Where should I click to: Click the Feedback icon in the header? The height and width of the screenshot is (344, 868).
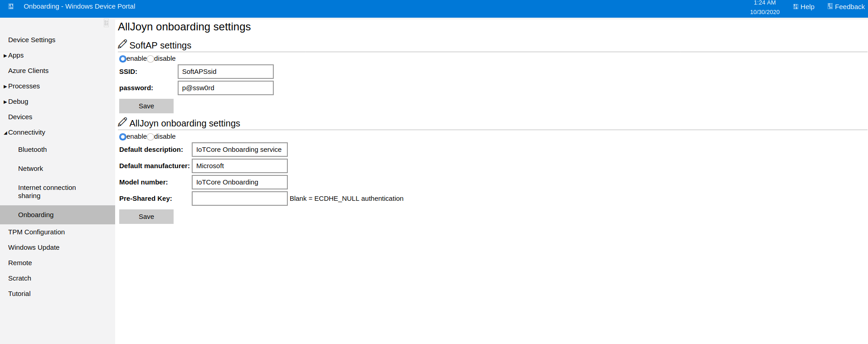[x=830, y=6]
